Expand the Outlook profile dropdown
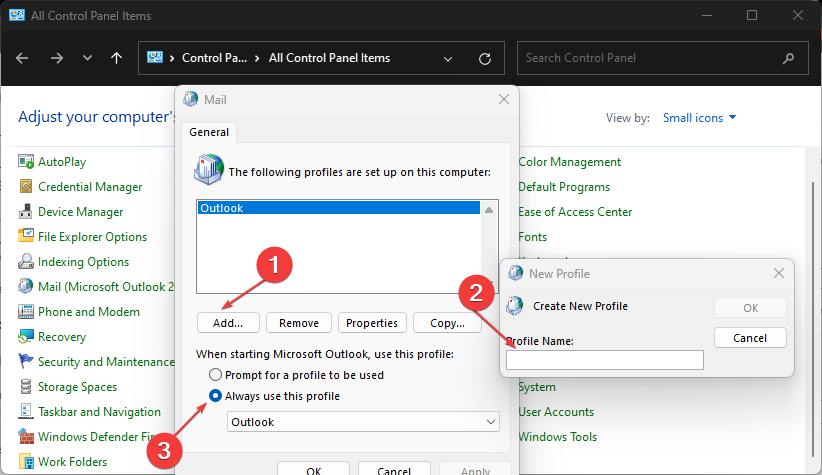The height and width of the screenshot is (475, 822). click(363, 422)
